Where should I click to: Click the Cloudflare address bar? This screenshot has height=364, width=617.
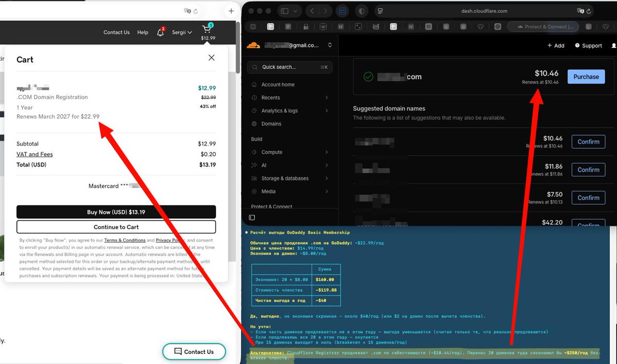pos(483,11)
